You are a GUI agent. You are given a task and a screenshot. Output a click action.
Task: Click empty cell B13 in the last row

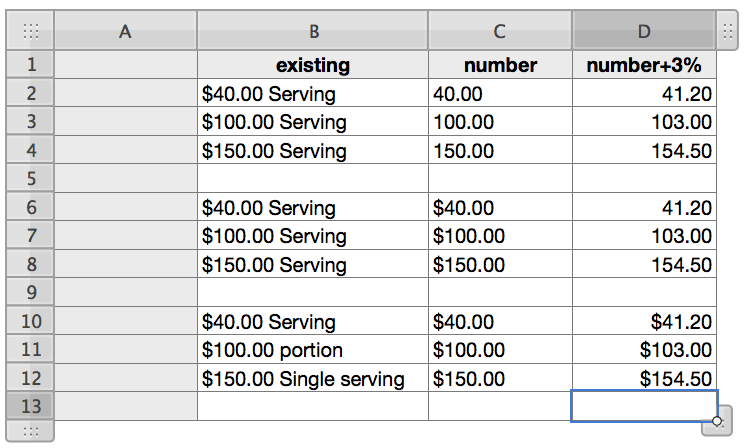click(313, 406)
